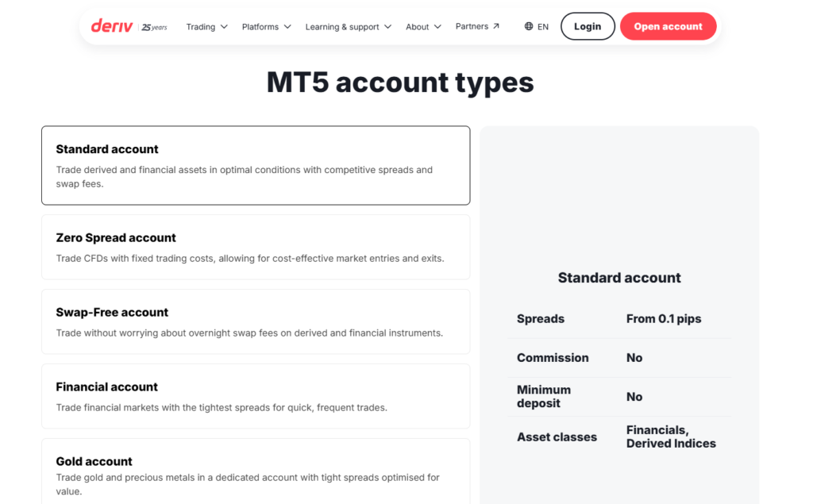Click the Login button
Viewport: 813px width, 504px height.
(x=588, y=26)
